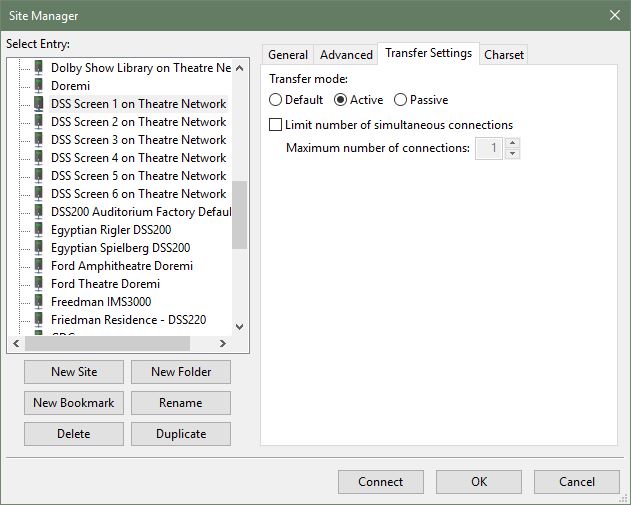Select Ford Amphitheatre Doremi entry
The image size is (631, 505).
point(122,266)
